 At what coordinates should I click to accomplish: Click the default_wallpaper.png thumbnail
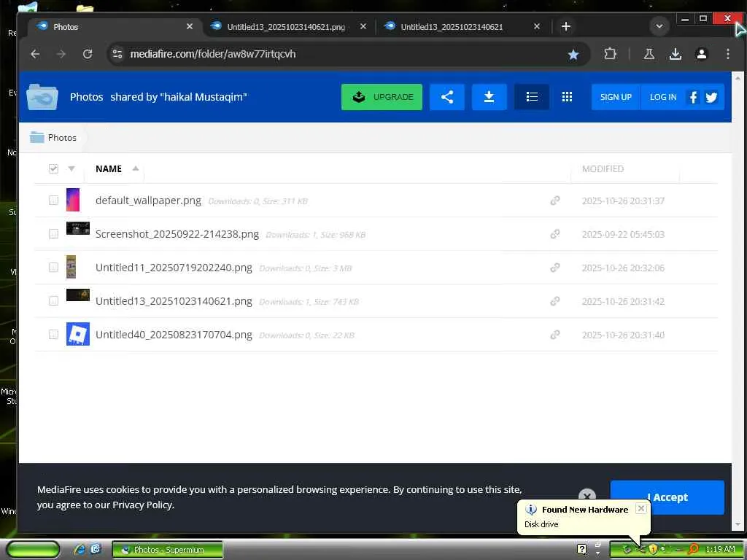point(73,200)
